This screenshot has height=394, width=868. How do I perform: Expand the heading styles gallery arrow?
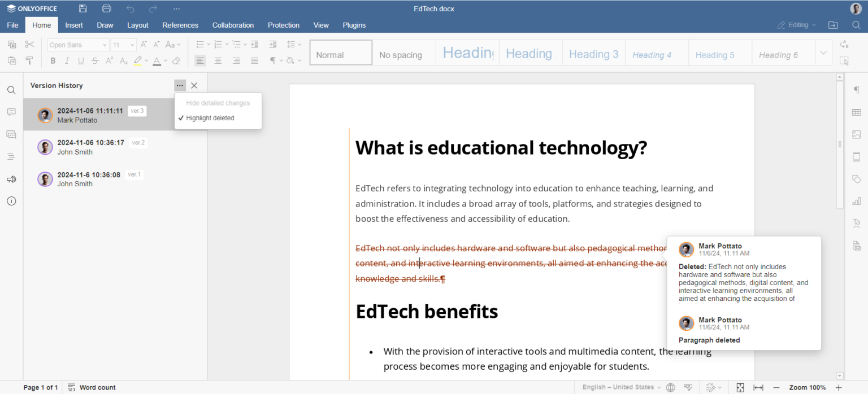[x=823, y=53]
